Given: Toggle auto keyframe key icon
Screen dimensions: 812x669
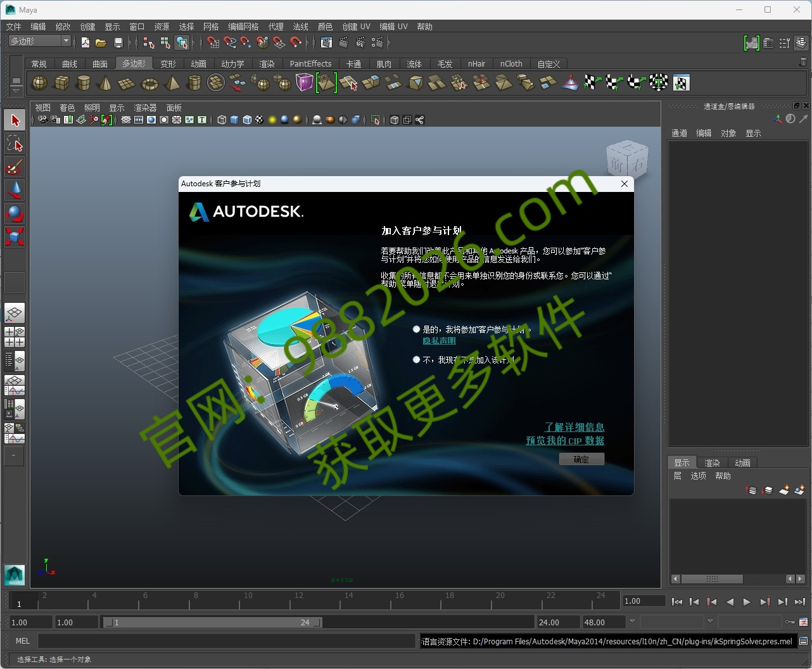Looking at the screenshot, I should click(x=790, y=621).
